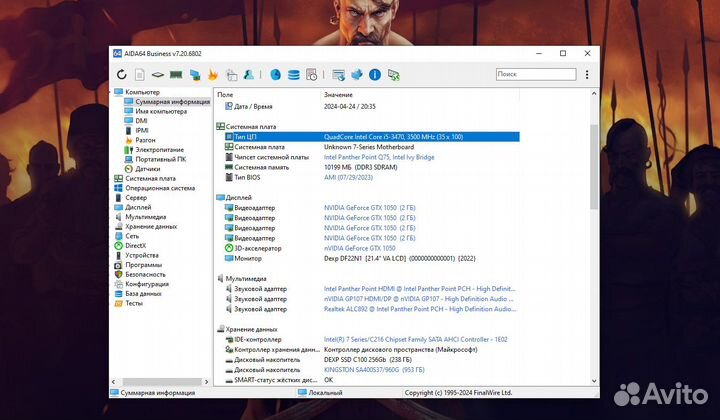Select Устройства tree item
Image resolution: width=720 pixels, height=420 pixels.
click(142, 255)
